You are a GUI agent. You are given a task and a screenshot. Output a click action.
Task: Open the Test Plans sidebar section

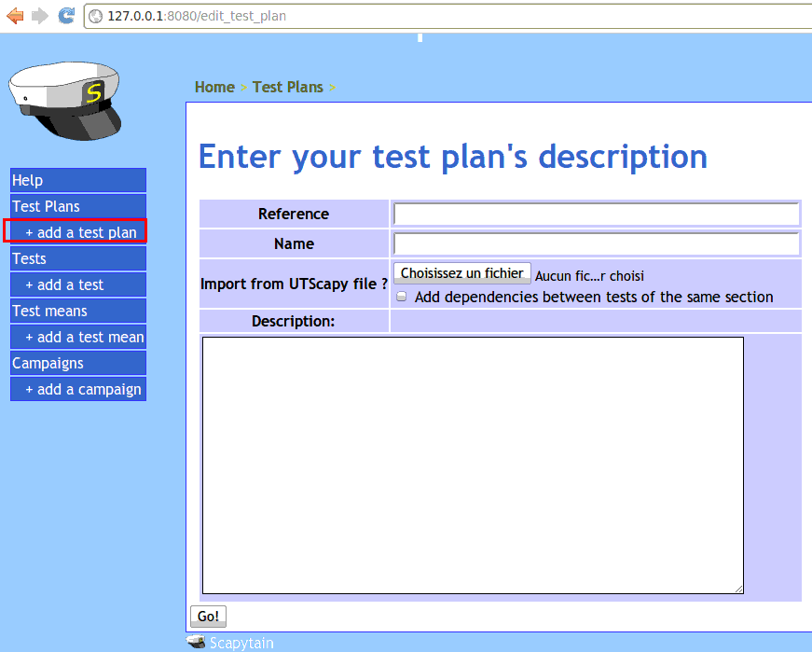click(x=78, y=206)
